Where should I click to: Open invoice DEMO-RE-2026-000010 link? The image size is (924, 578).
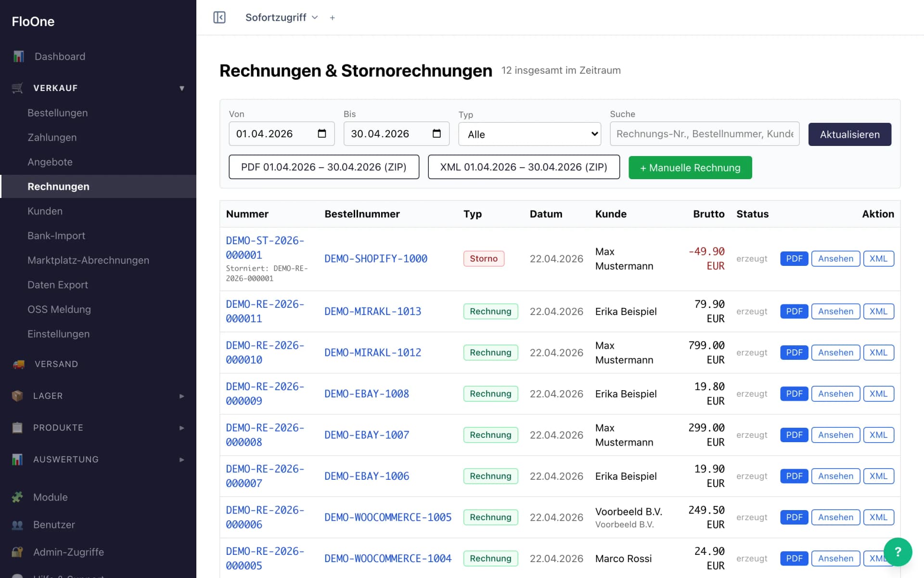point(265,353)
